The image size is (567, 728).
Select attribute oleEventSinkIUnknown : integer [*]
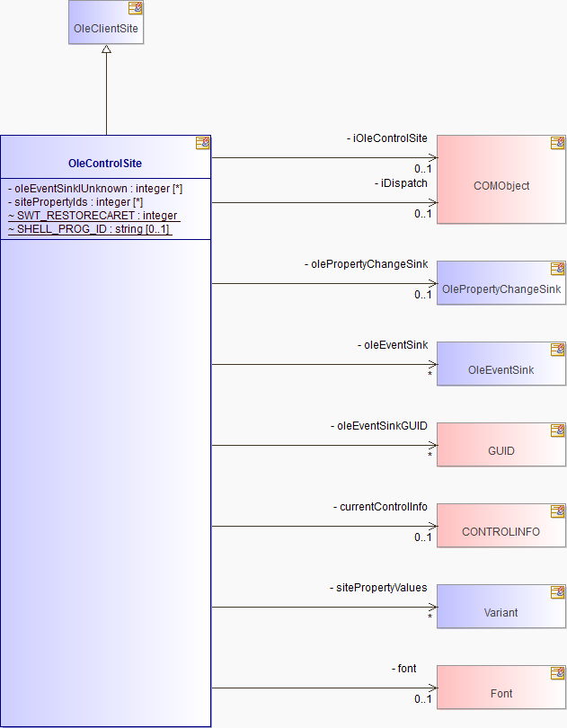95,189
